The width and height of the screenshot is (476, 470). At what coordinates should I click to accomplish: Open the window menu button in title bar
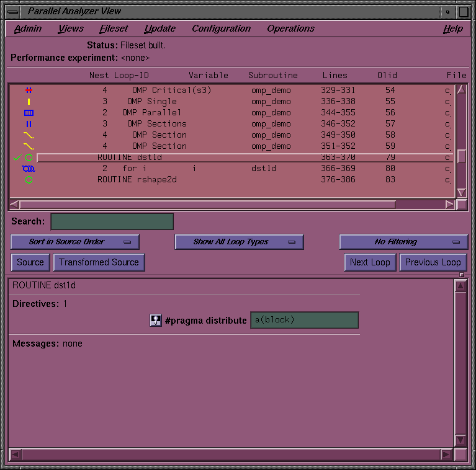(x=13, y=12)
